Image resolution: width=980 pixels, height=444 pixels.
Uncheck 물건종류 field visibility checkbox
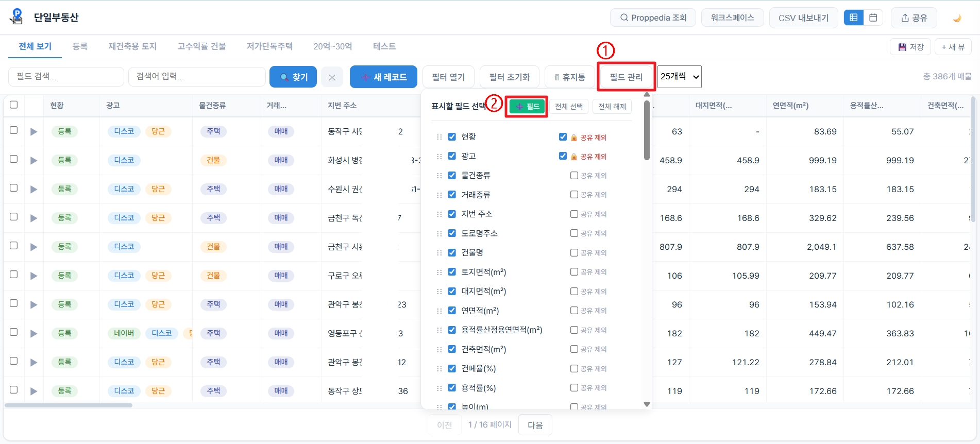click(x=452, y=175)
